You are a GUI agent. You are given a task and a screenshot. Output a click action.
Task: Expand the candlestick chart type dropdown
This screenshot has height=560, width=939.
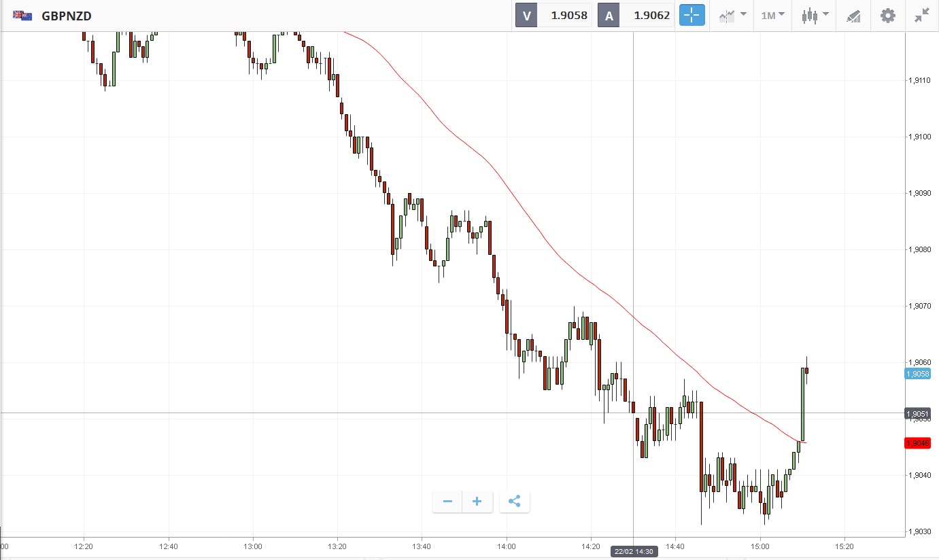(x=815, y=15)
